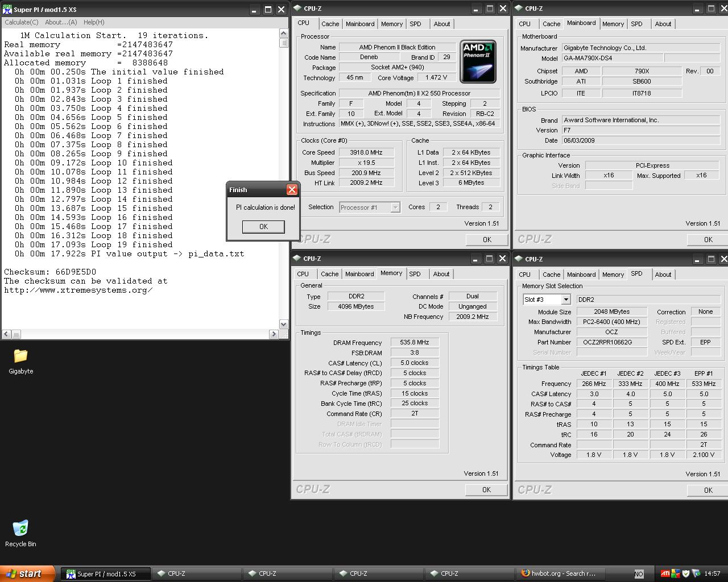Screen dimensions: 728x582
Task: Minimize the Super PI window
Action: [254, 10]
